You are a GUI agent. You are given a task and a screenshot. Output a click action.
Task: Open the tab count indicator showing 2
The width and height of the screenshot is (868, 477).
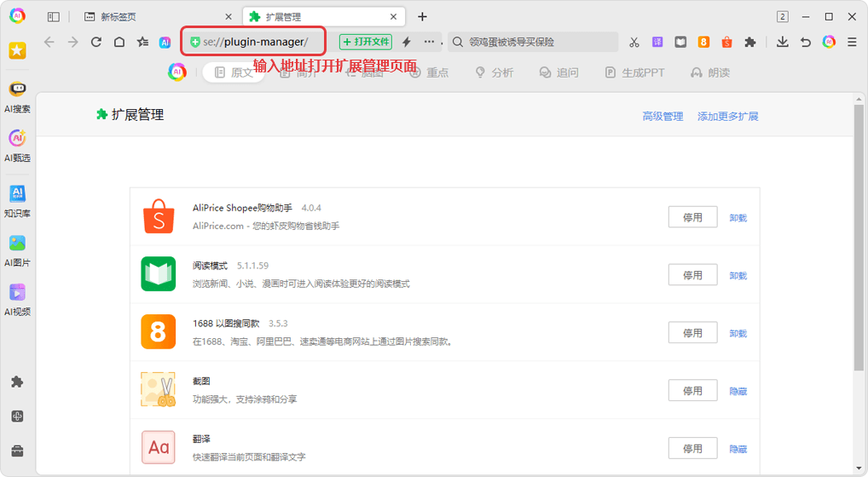782,16
